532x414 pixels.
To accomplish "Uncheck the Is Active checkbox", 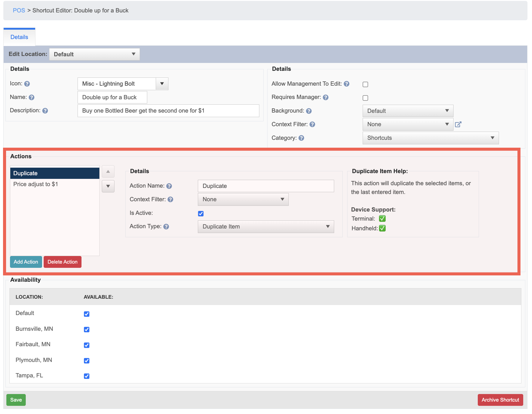I will [x=201, y=214].
